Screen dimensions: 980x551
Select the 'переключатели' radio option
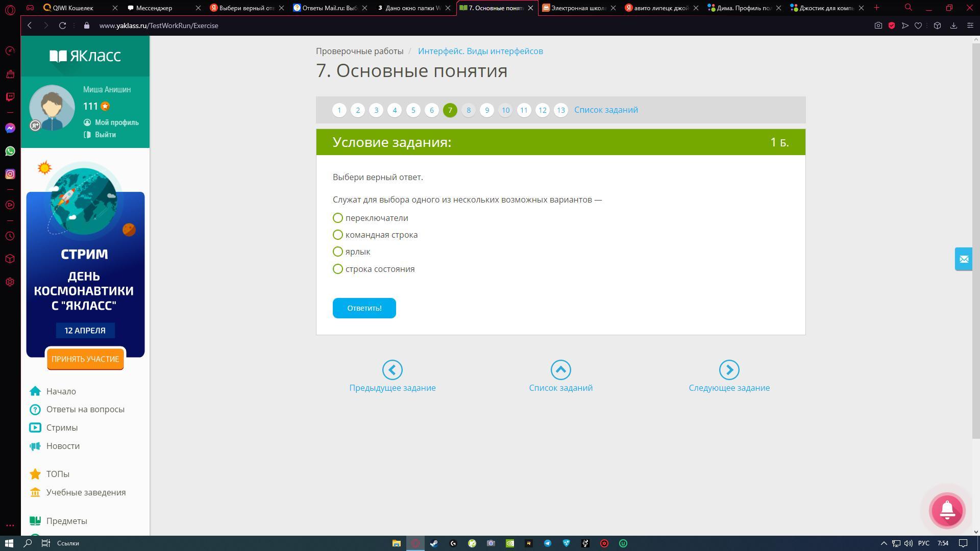(x=337, y=218)
